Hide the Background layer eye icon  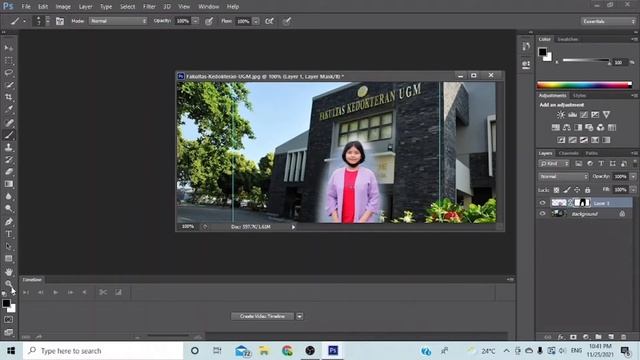tap(542, 213)
